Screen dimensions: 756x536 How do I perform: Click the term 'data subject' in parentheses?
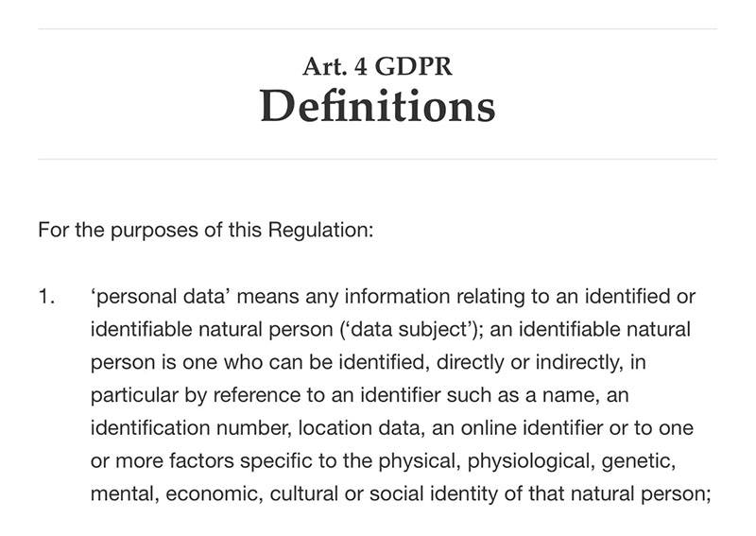click(410, 330)
